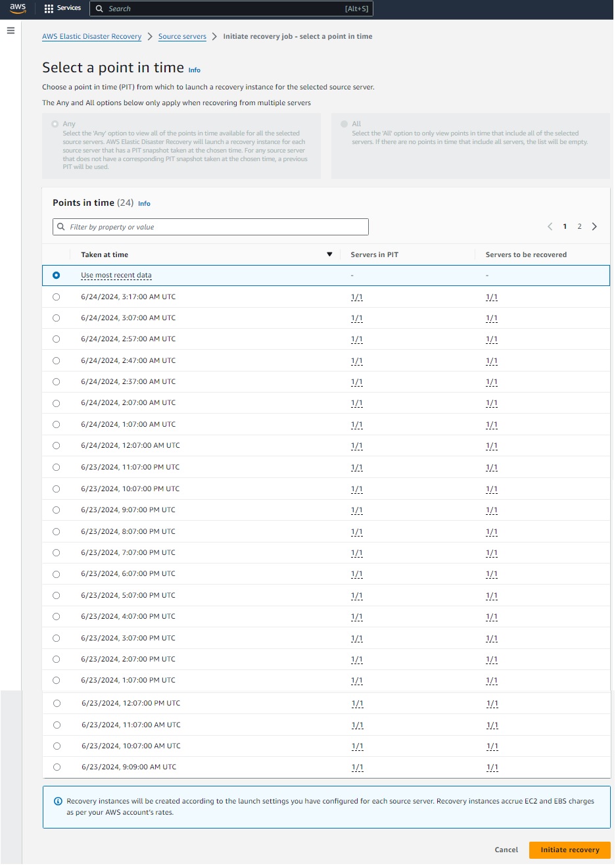Cancel the recovery job setup
This screenshot has height=866, width=616.
[x=506, y=850]
